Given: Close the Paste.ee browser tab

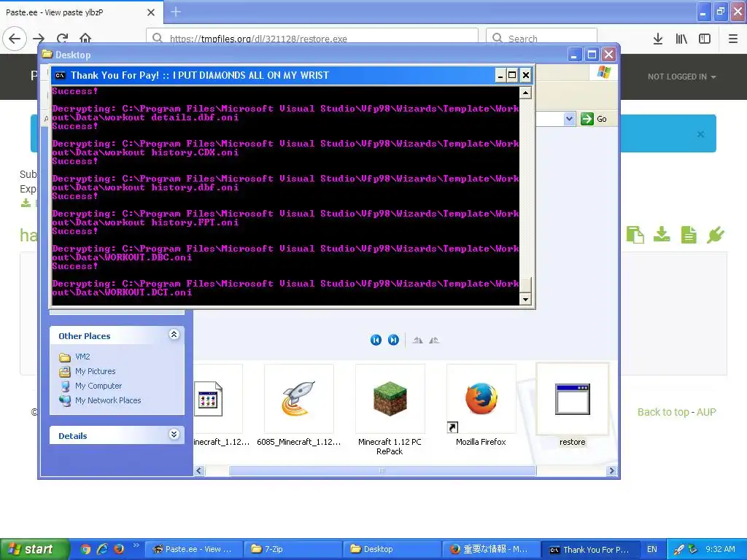Looking at the screenshot, I should [151, 12].
